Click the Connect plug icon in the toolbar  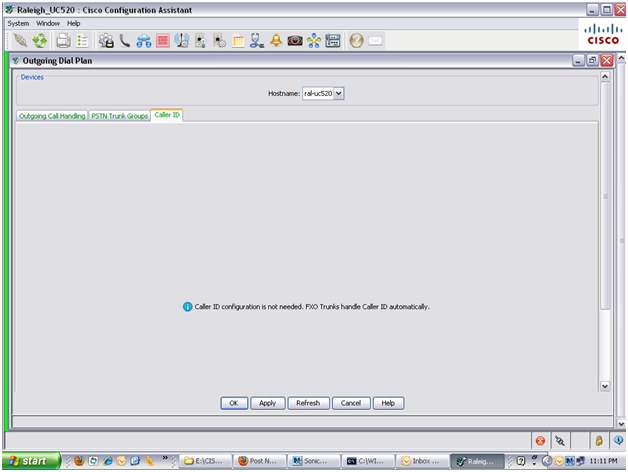tap(20, 40)
